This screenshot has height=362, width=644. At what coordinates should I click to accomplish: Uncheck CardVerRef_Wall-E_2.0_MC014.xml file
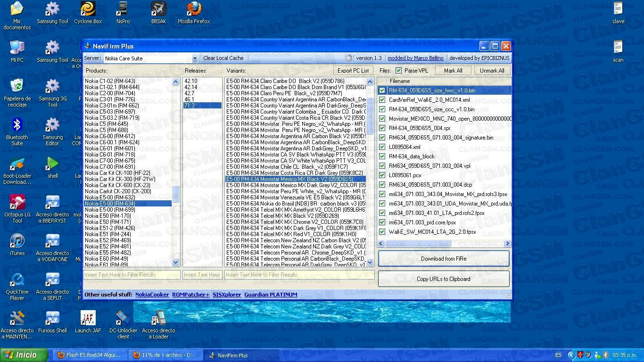pyautogui.click(x=382, y=100)
